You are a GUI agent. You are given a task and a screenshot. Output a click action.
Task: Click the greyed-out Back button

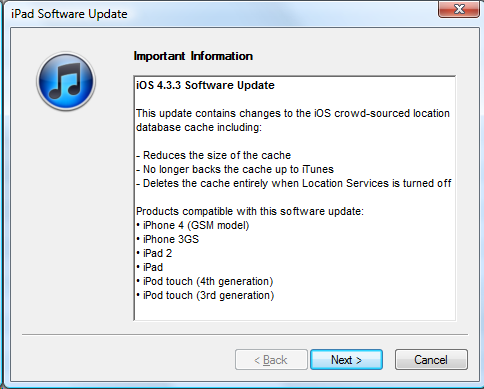[271, 360]
